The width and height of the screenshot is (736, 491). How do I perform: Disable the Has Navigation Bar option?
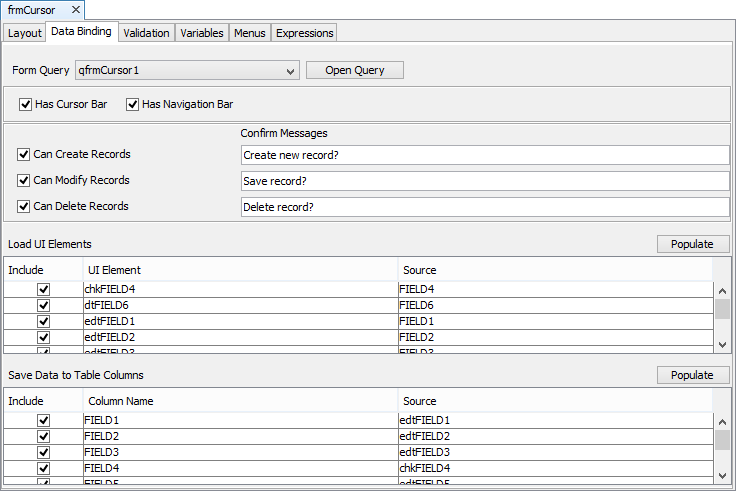tap(132, 104)
